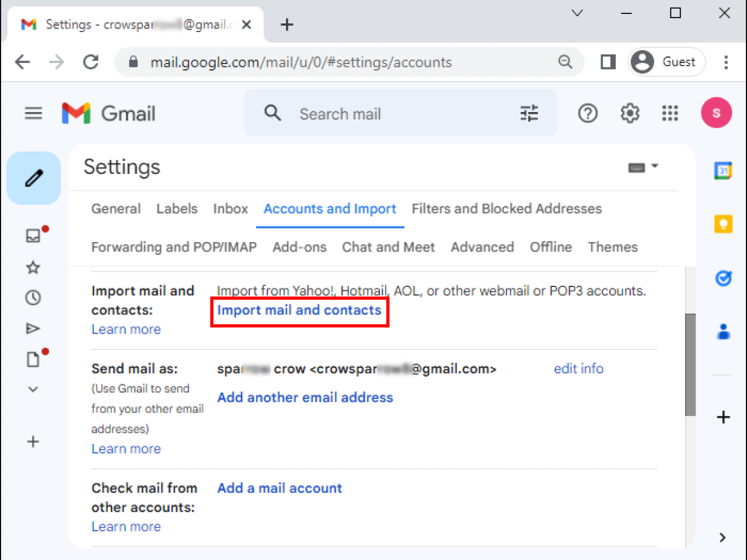Viewport: 747px width, 560px height.
Task: Open the Sent mail icon
Action: pyautogui.click(x=33, y=328)
